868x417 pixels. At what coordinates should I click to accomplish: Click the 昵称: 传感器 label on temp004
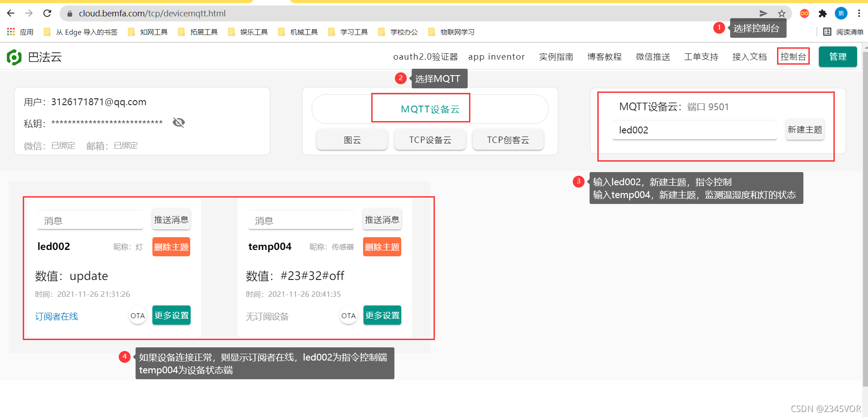(x=332, y=247)
